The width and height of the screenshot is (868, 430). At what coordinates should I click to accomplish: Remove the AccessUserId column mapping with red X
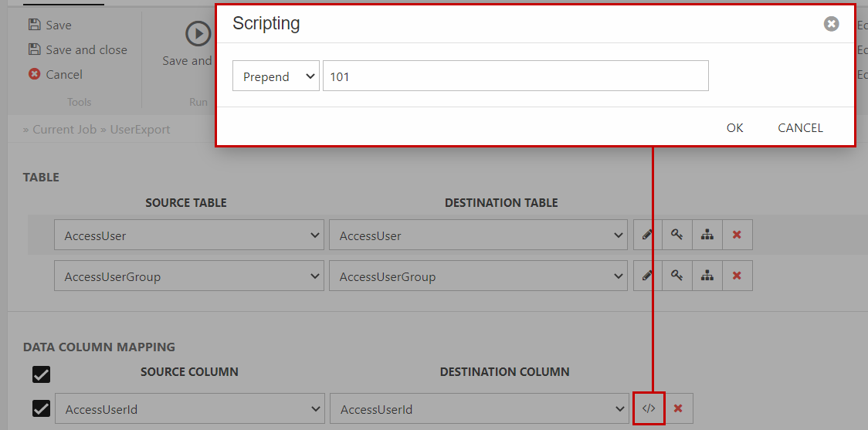click(x=678, y=408)
